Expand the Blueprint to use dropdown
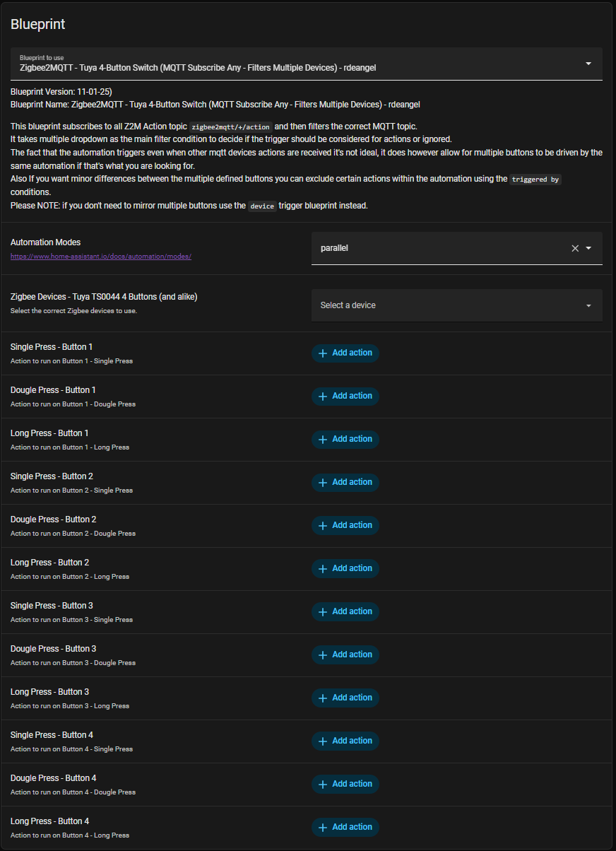The height and width of the screenshot is (851, 616). click(588, 64)
